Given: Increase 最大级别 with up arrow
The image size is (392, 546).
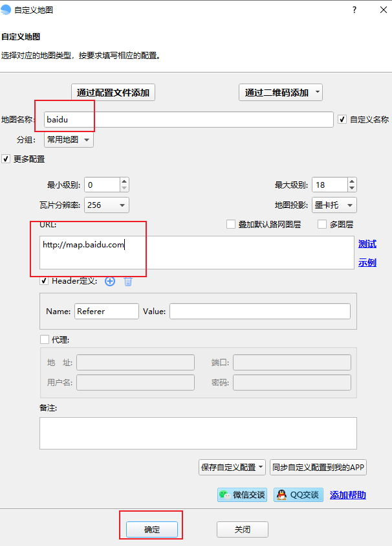Looking at the screenshot, I should (x=352, y=181).
